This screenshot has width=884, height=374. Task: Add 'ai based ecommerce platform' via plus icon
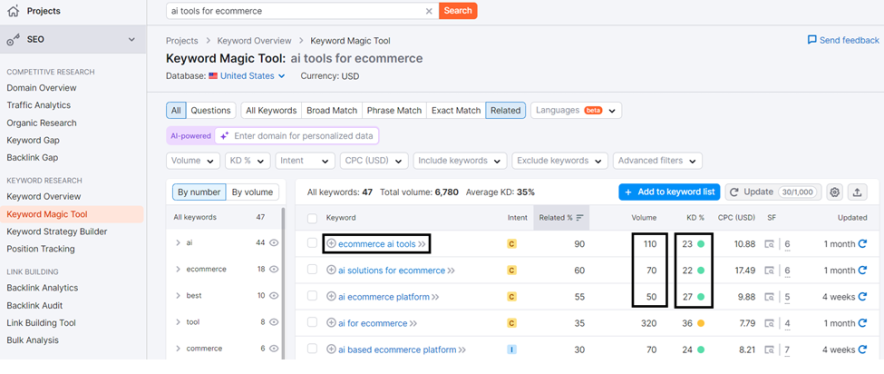[332, 350]
